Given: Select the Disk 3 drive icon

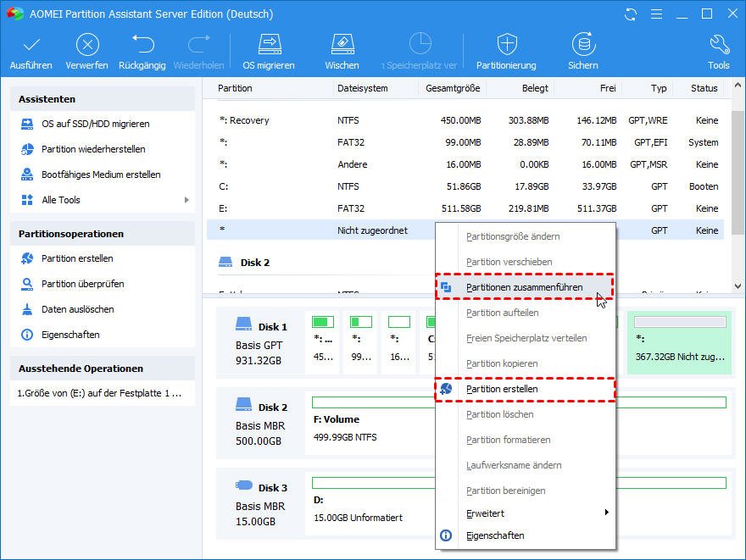Looking at the screenshot, I should (243, 485).
